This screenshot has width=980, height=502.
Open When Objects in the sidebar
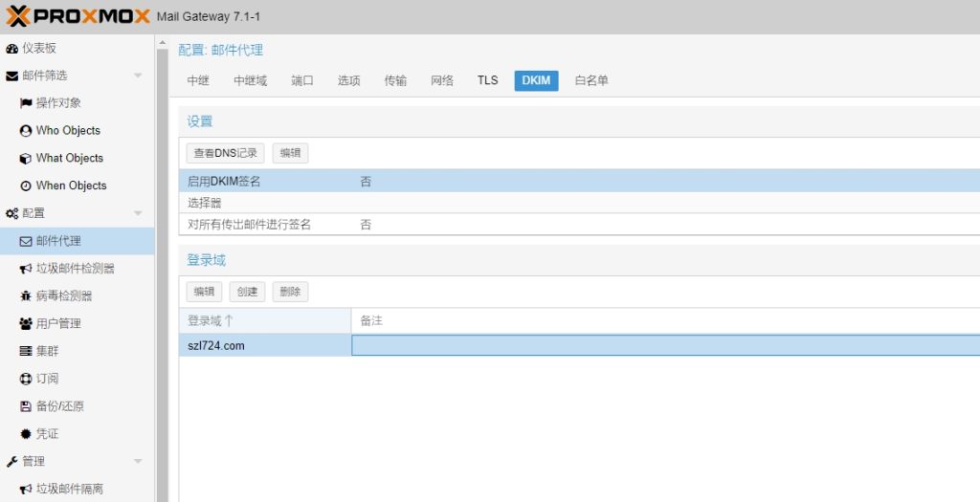[71, 186]
